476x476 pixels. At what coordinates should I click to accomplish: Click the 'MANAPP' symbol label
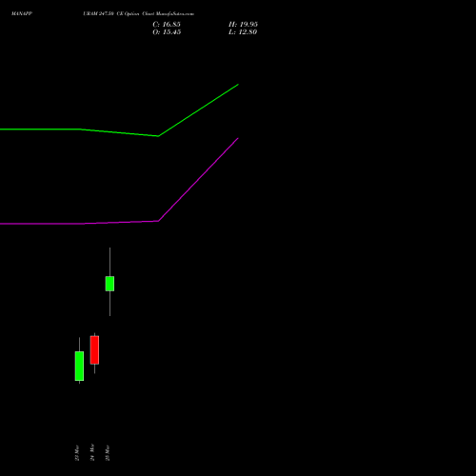(x=22, y=14)
